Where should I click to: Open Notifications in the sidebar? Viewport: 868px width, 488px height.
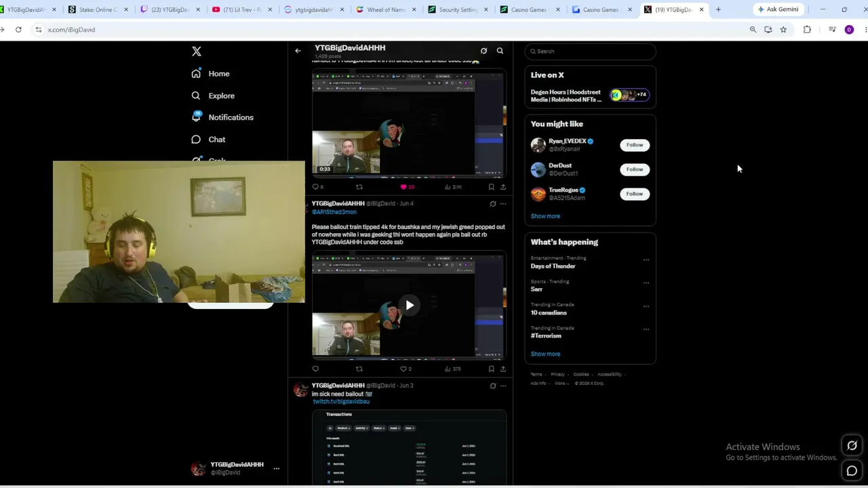click(x=222, y=117)
